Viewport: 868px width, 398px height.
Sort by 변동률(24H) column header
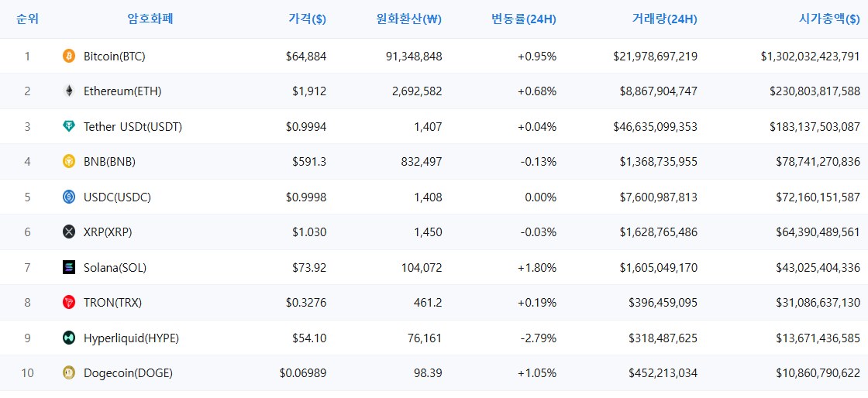524,19
